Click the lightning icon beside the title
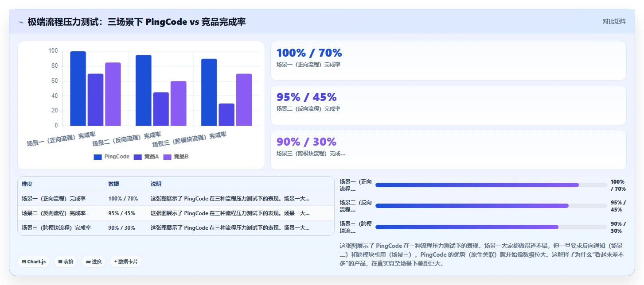Viewport: 644px width, 285px height. [x=21, y=22]
